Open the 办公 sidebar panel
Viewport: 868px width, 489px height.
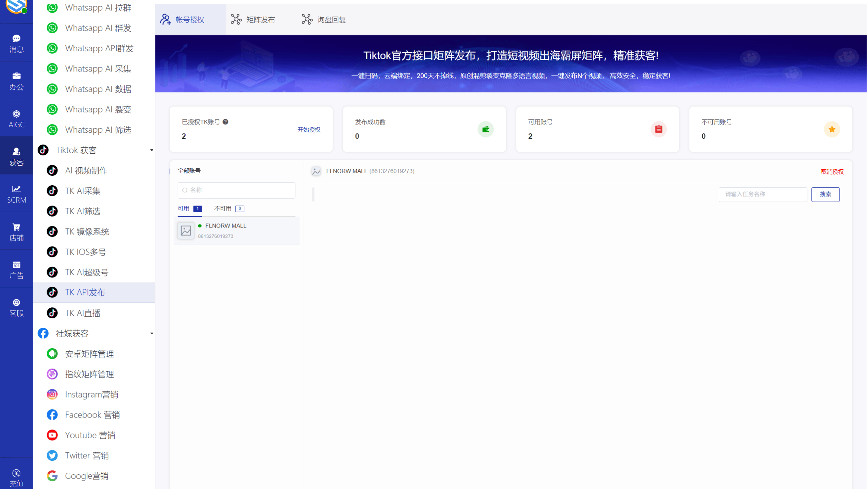coord(16,81)
